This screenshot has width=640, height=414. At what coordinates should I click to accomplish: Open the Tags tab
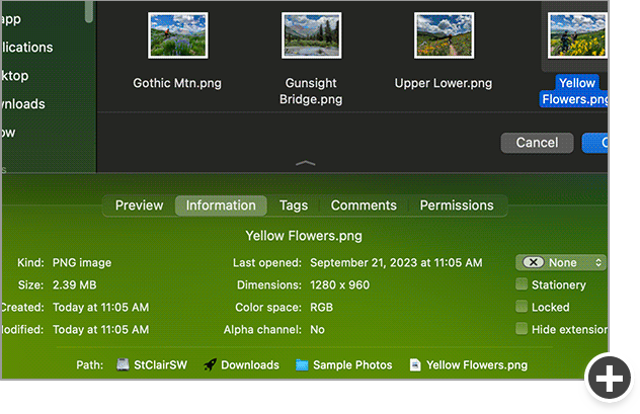pyautogui.click(x=293, y=205)
